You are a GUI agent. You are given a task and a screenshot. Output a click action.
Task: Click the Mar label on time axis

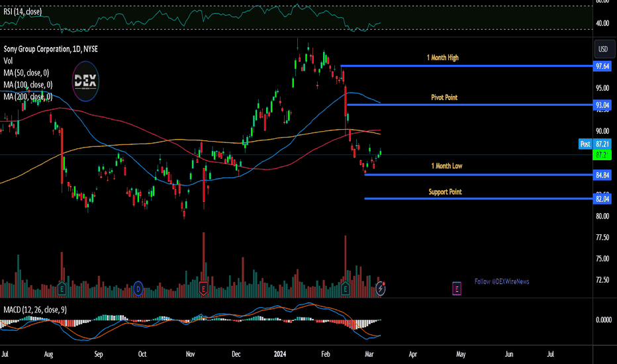coord(369,354)
